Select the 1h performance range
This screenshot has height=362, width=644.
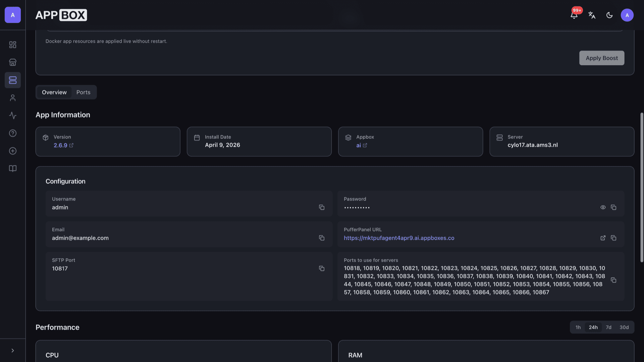tap(578, 327)
